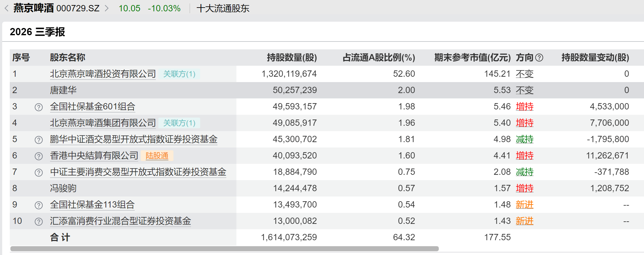Open 中证主要消费交易型开放式指数证券投资基金 link

138,172
